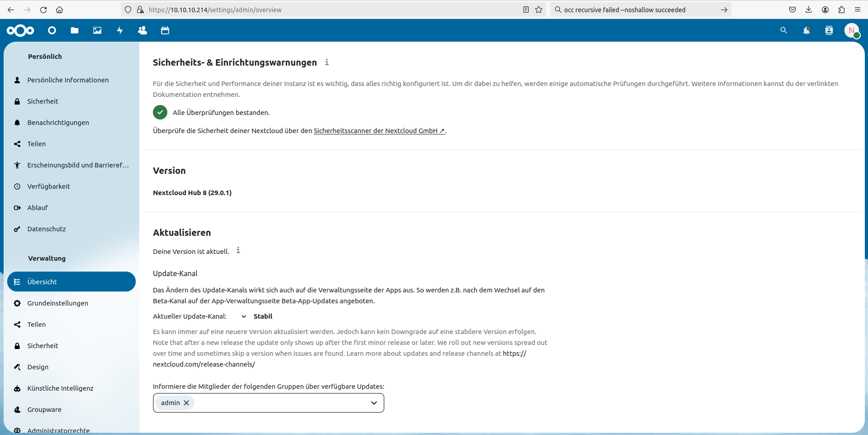
Task: Open the Files folder icon
Action: point(75,30)
